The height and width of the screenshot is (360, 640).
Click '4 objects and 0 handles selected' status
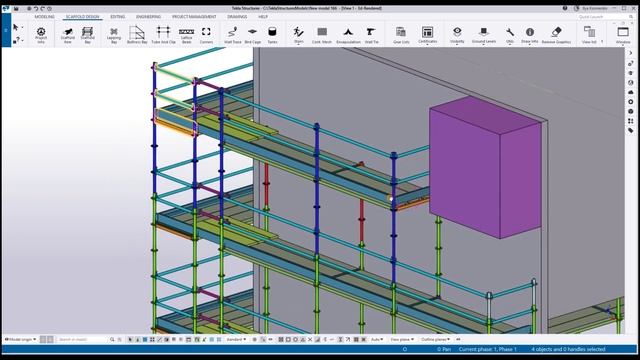tap(568, 349)
